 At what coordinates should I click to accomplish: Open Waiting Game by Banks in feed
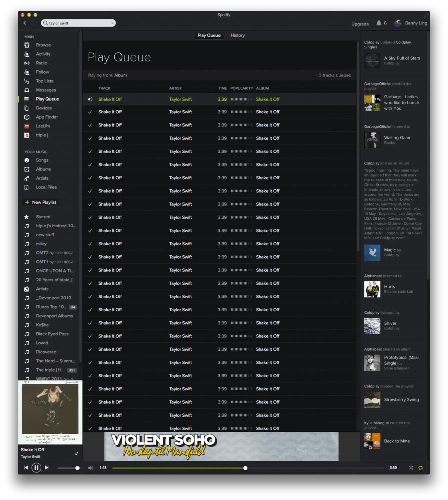click(x=398, y=138)
